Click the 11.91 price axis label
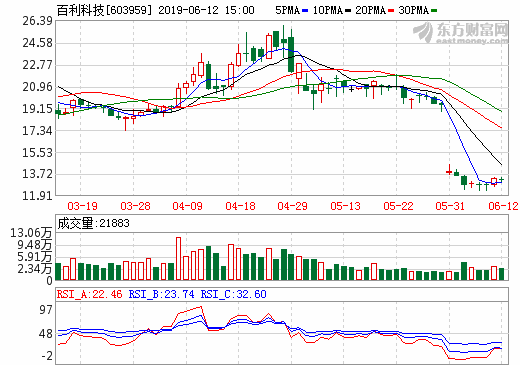 click(x=37, y=196)
